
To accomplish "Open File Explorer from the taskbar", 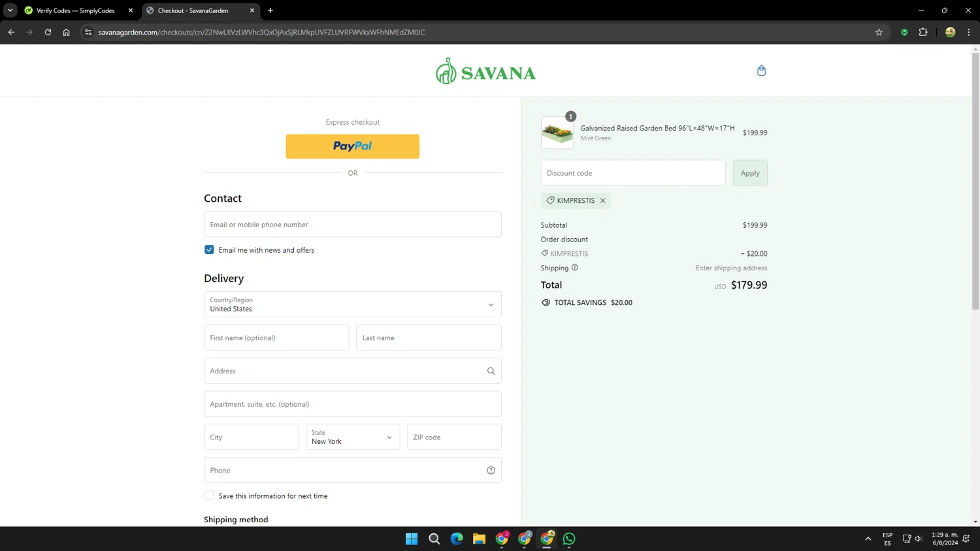I will click(479, 539).
